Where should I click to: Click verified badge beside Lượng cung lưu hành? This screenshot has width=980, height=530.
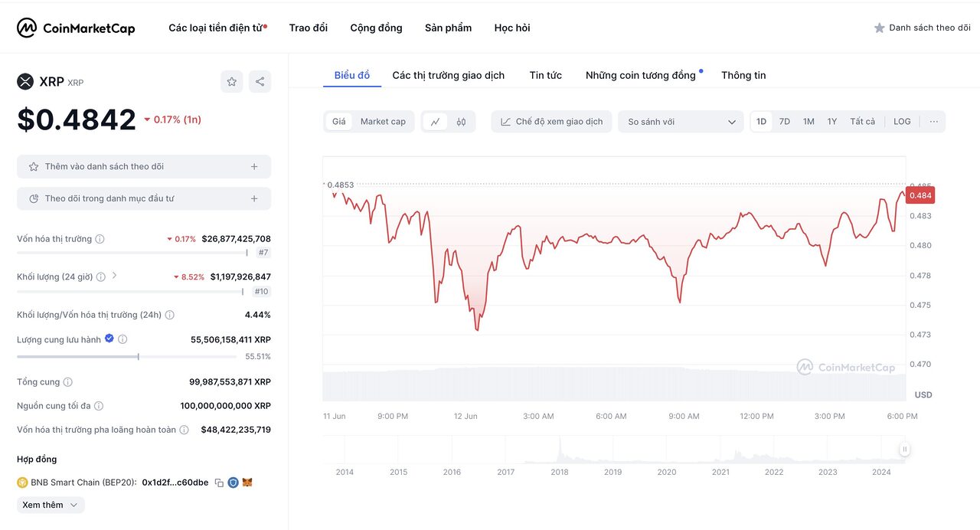pyautogui.click(x=109, y=339)
